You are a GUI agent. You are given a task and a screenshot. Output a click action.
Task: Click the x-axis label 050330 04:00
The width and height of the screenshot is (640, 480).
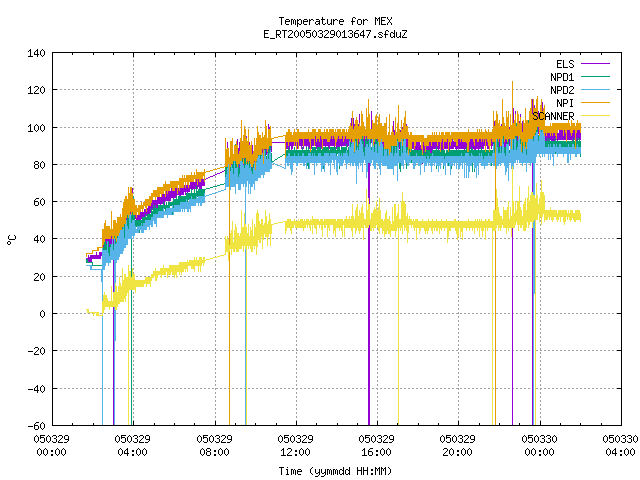(x=620, y=445)
